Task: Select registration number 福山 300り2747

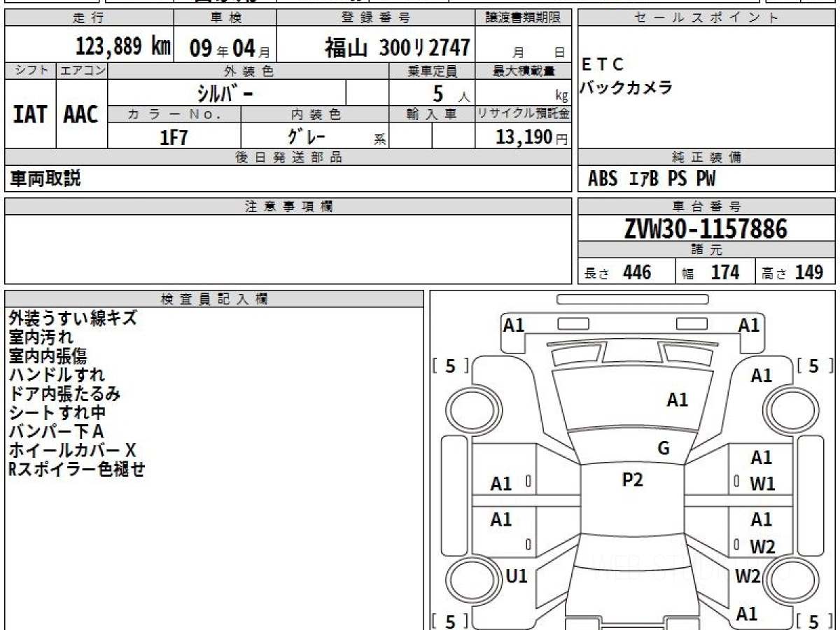Action: [x=397, y=48]
